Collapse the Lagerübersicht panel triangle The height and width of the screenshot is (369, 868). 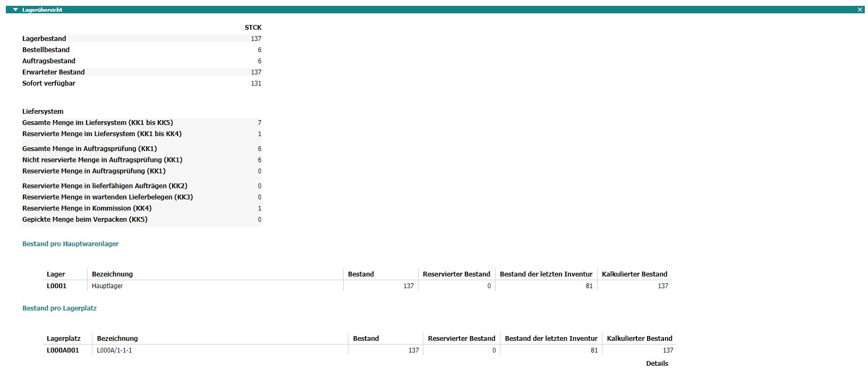click(x=15, y=10)
